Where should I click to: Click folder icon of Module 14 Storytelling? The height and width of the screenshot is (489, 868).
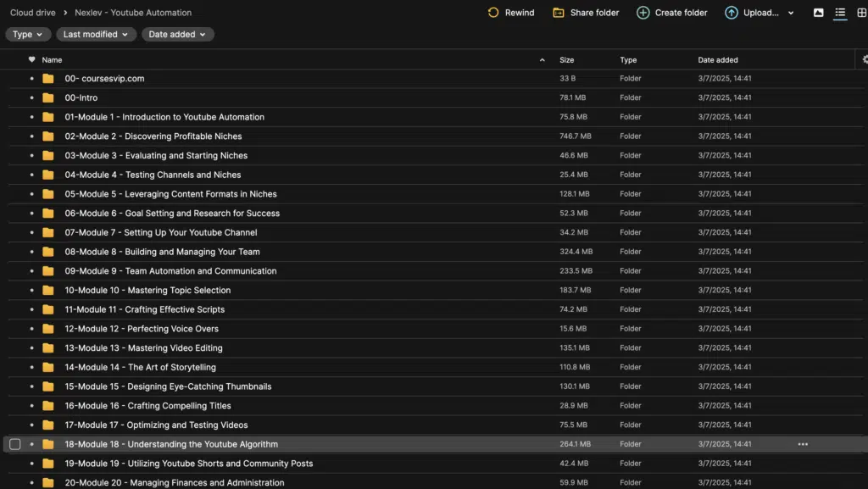48,367
